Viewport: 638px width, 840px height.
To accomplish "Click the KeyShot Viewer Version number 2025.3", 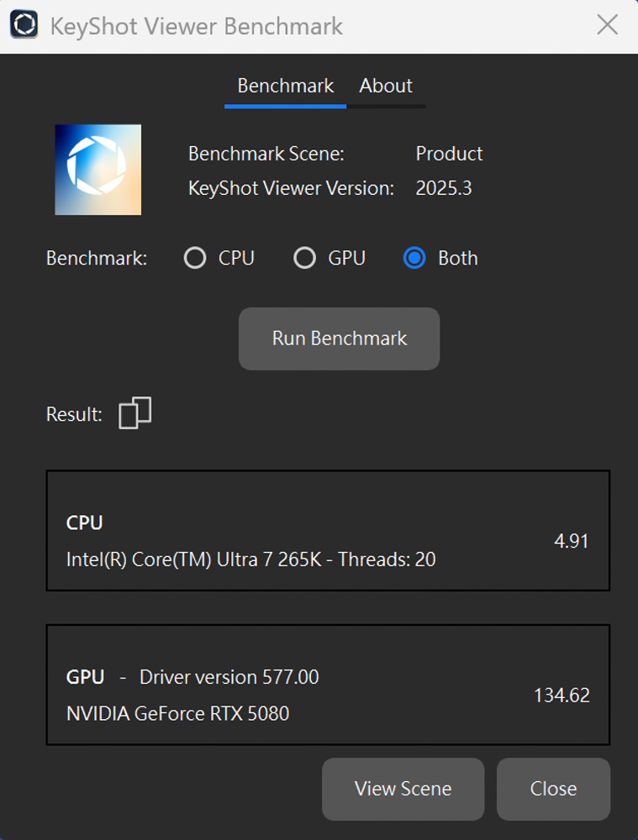I will pyautogui.click(x=443, y=188).
